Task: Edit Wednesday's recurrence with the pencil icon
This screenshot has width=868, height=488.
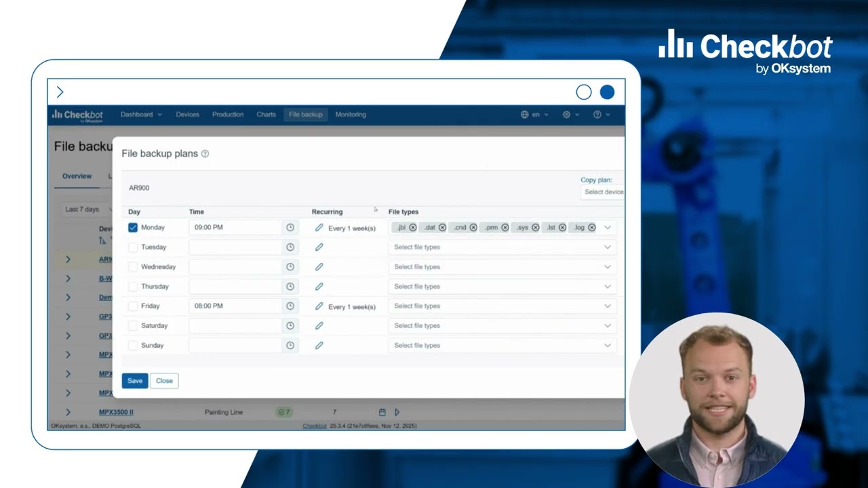Action: click(x=319, y=267)
